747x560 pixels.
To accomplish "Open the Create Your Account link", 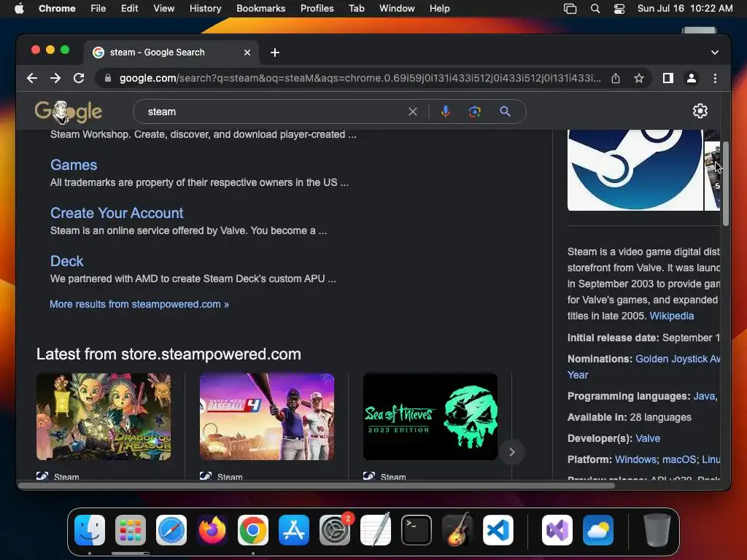I will pyautogui.click(x=117, y=213).
